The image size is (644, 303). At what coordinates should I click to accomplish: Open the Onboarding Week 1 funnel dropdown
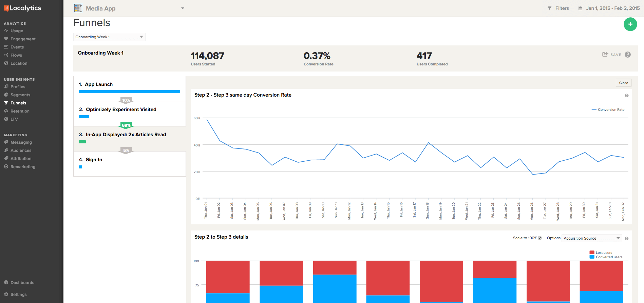[x=109, y=37]
